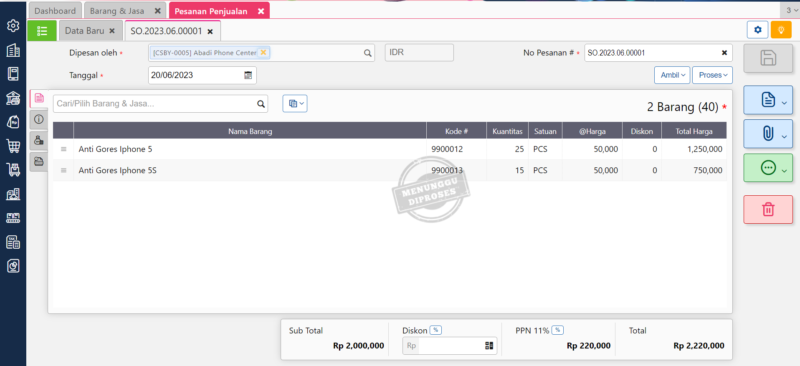Click the code cell 9900012
The image size is (800, 366).
[x=447, y=149]
